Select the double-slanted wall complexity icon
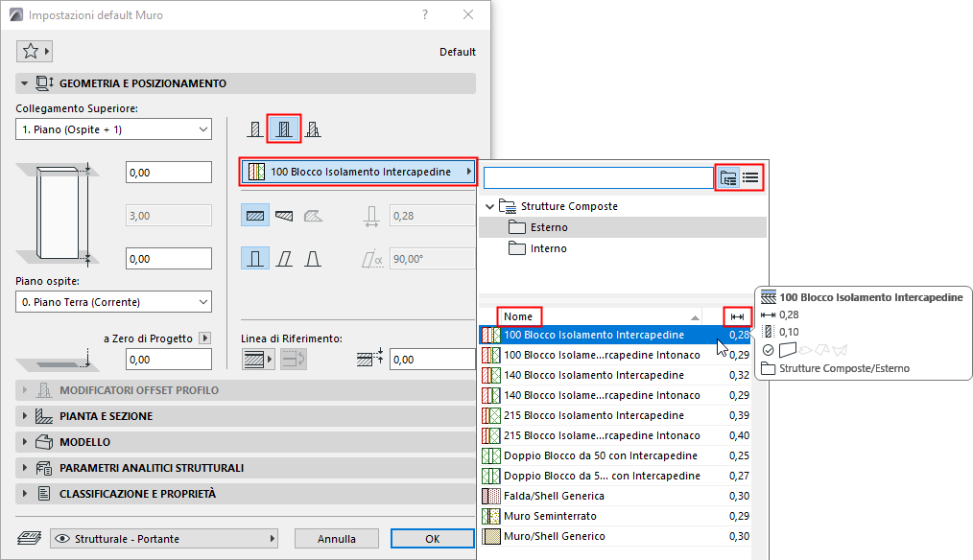The image size is (973, 560). [313, 259]
